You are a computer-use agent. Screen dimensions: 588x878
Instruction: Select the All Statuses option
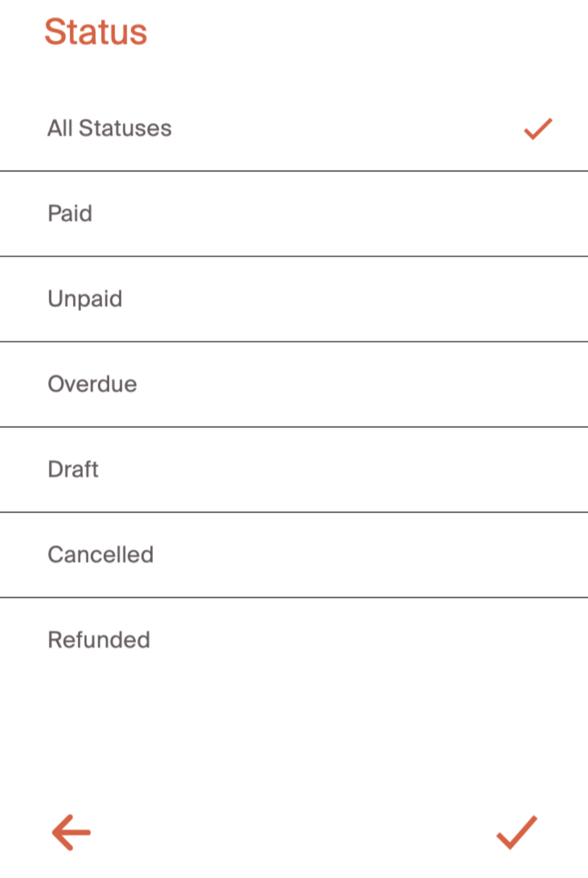pos(110,128)
